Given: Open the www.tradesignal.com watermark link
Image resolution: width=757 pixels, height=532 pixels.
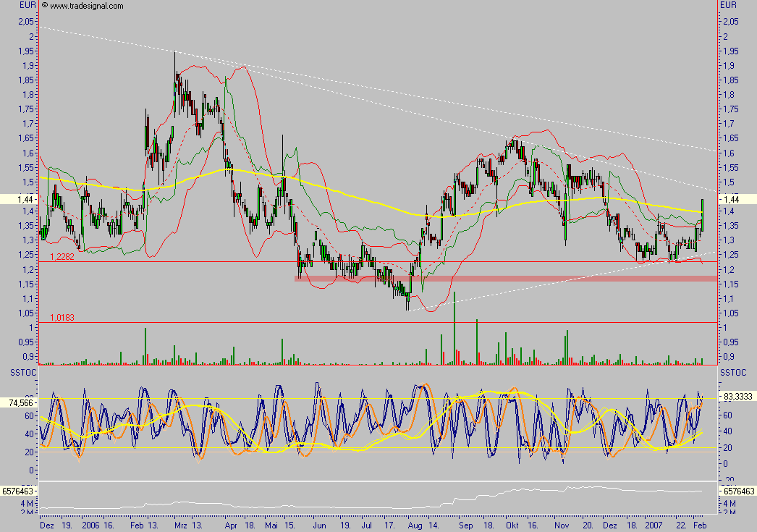Looking at the screenshot, I should (x=85, y=5).
